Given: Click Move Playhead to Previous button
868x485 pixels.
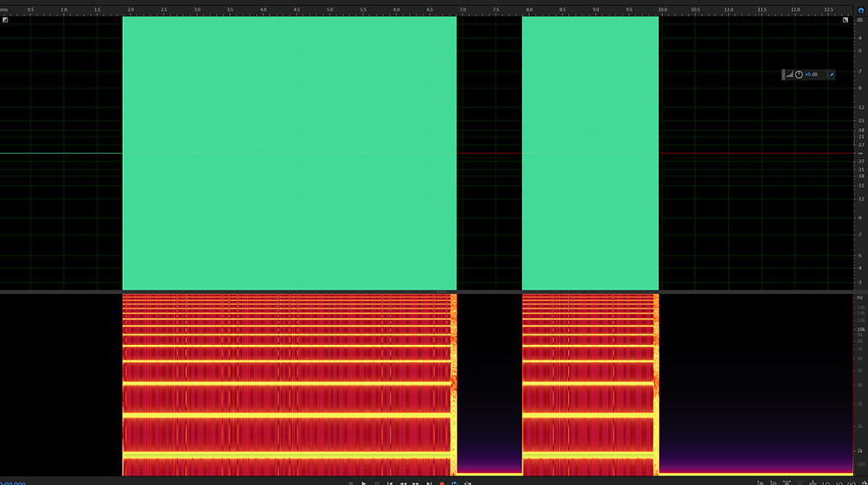Looking at the screenshot, I should tap(390, 483).
